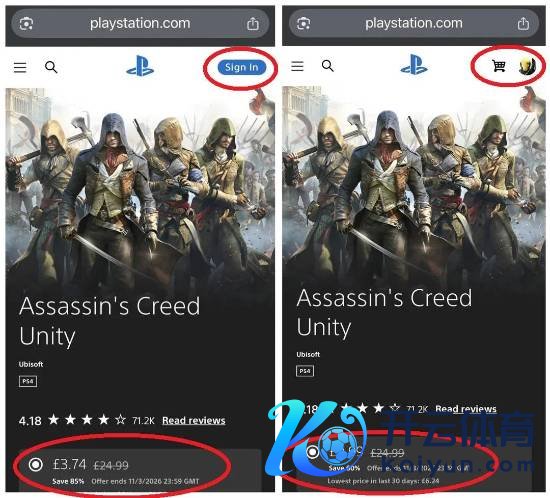Tap playstation.com address field on right
550x498 pixels.
tap(414, 23)
